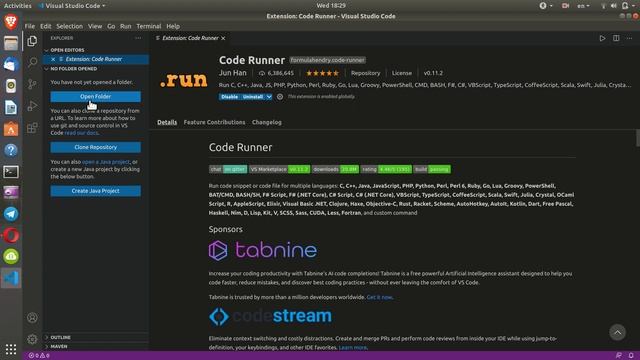Click the five-star rating
The width and height of the screenshot is (640, 360).
coord(322,73)
